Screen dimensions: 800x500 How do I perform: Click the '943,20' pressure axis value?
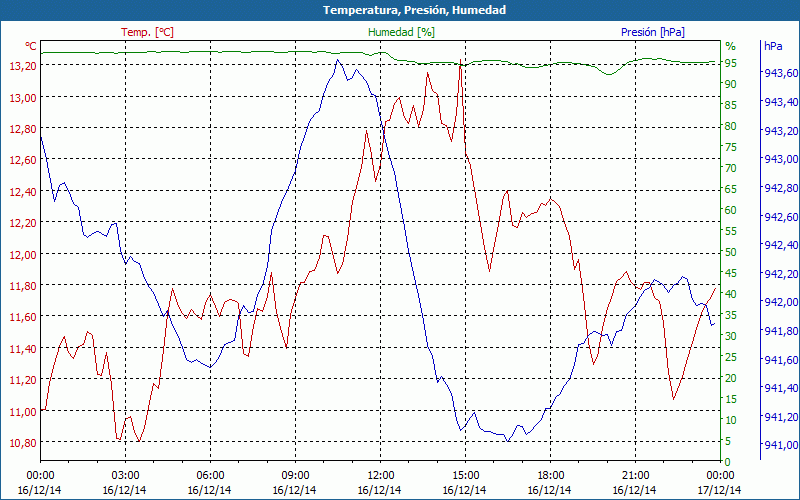pos(780,131)
